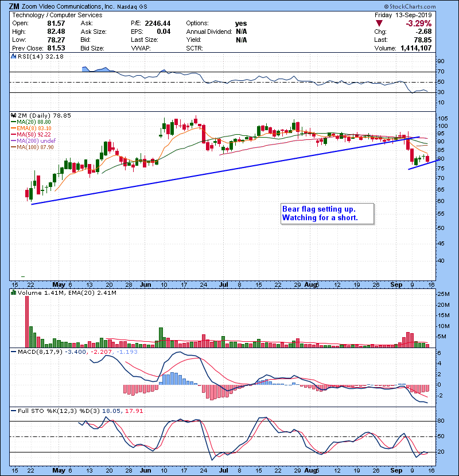Click the EPS value 0.04

(164, 32)
